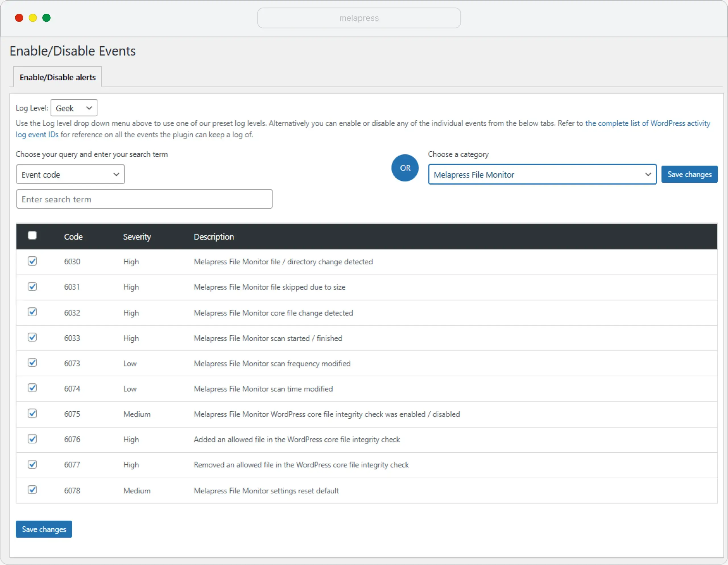The height and width of the screenshot is (565, 728).
Task: Click Save changes next to category dropdown
Action: tap(689, 174)
